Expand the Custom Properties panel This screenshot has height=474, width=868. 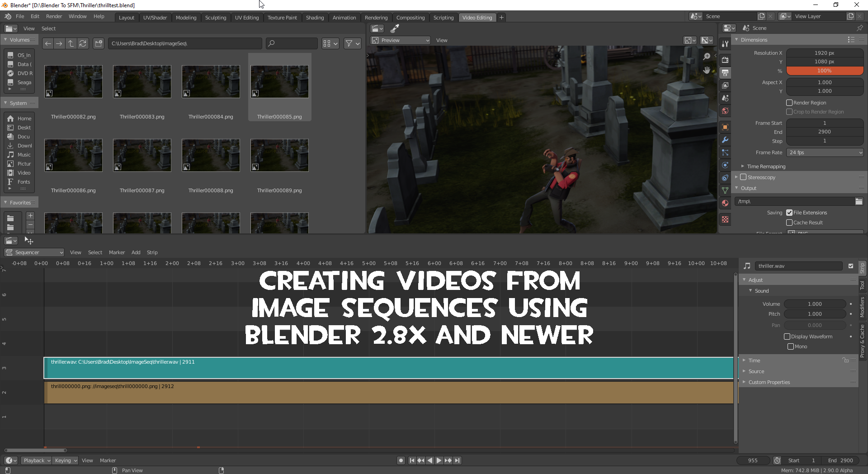(x=769, y=382)
